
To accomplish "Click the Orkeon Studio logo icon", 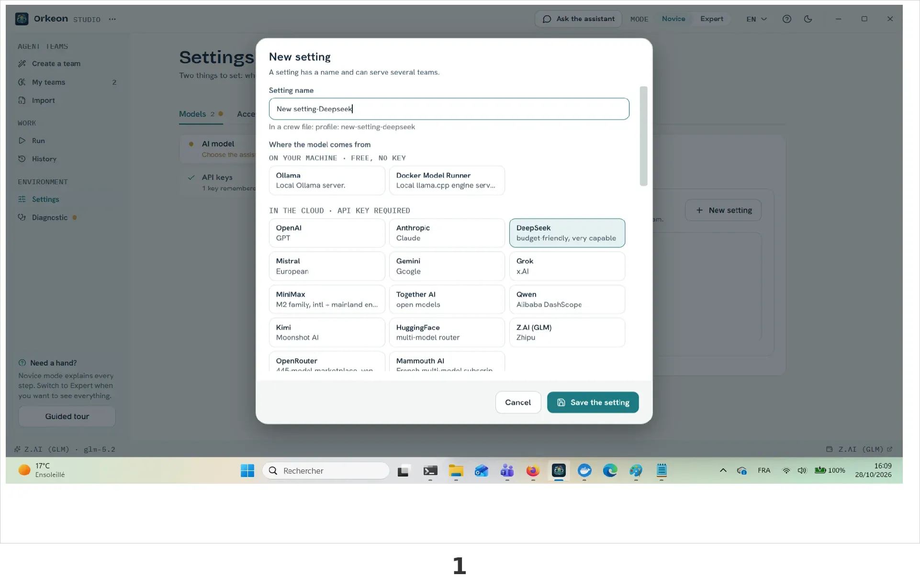I will coord(22,19).
